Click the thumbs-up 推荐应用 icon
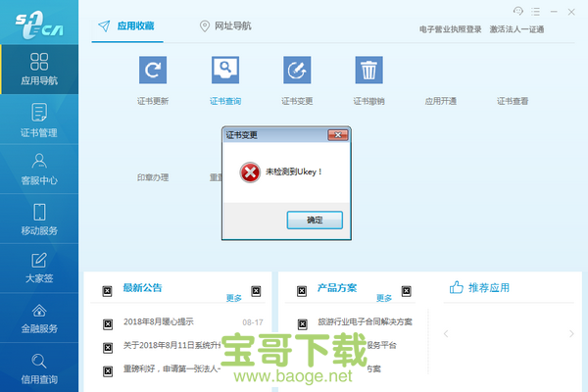 pos(457,287)
